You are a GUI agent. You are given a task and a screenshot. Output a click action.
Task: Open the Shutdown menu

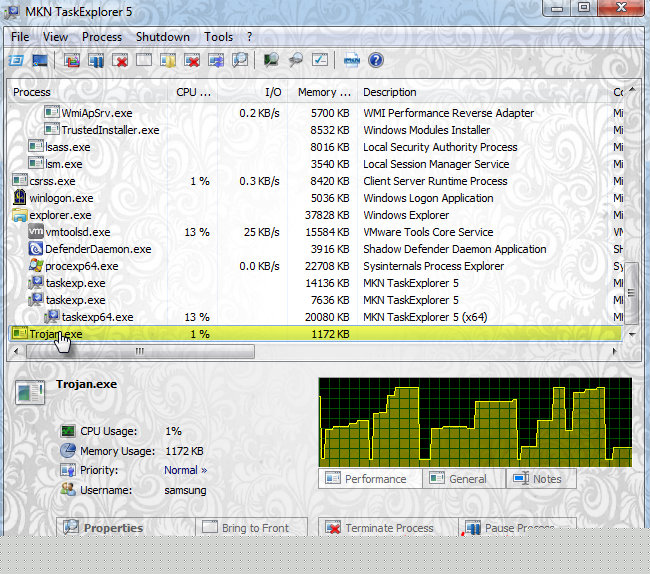pyautogui.click(x=162, y=37)
